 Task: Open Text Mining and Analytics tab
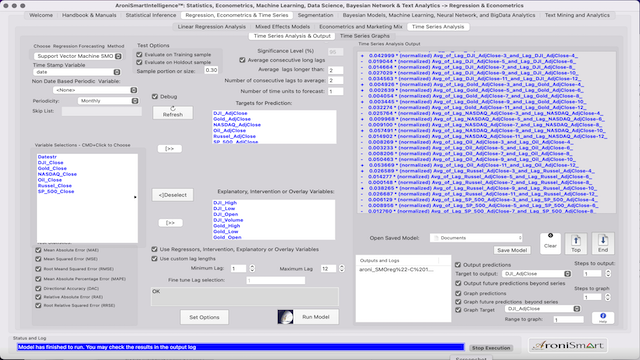pyautogui.click(x=577, y=15)
